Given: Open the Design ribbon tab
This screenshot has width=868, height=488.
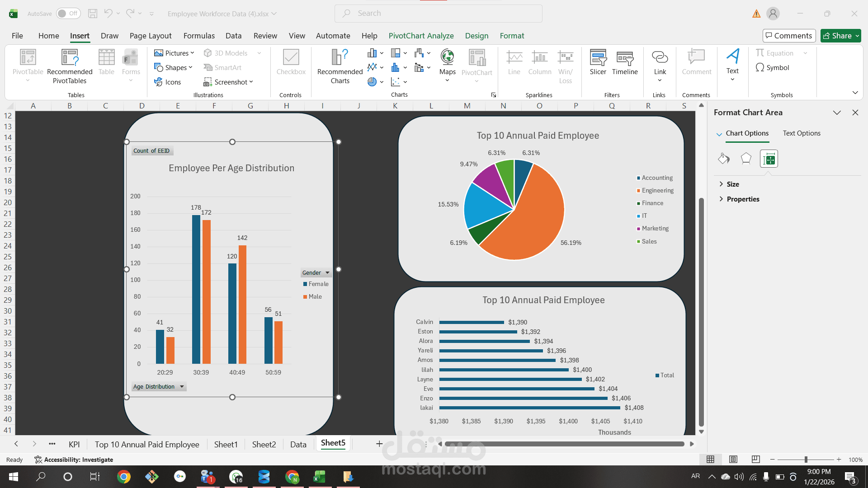Looking at the screenshot, I should coord(476,36).
